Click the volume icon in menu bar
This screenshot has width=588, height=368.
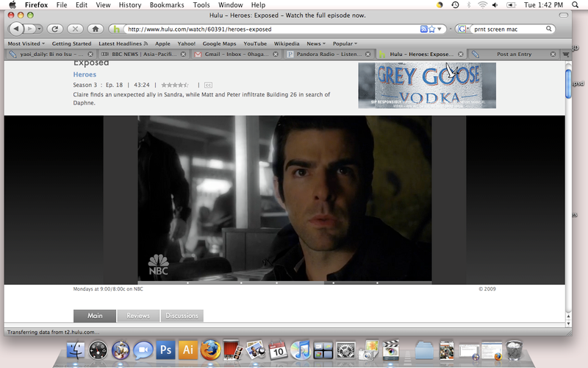pyautogui.click(x=495, y=5)
